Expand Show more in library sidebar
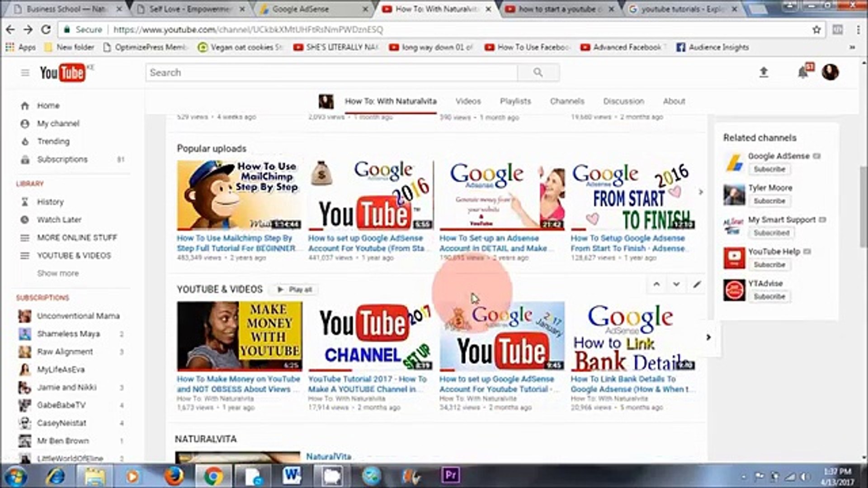This screenshot has height=488, width=868. pos(58,273)
